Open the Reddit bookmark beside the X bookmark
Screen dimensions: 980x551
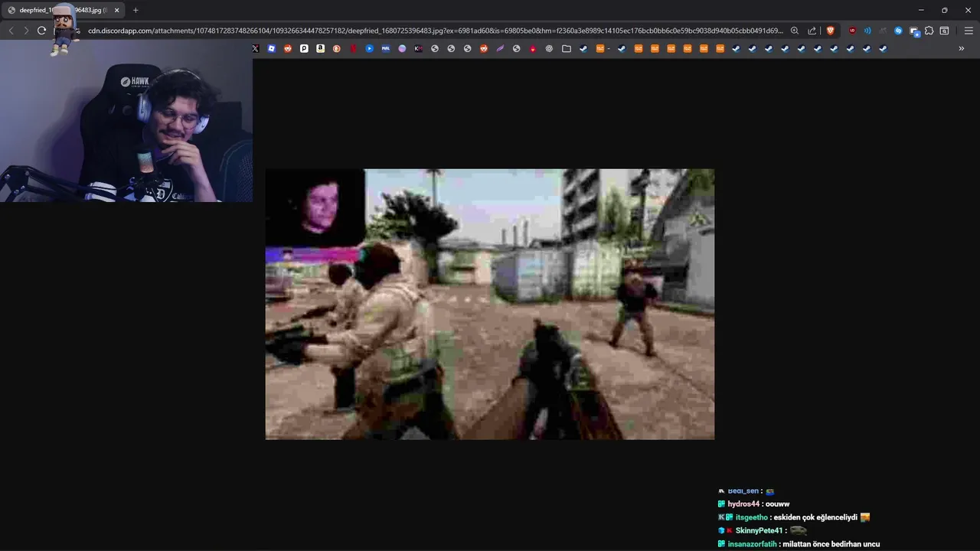pos(288,48)
